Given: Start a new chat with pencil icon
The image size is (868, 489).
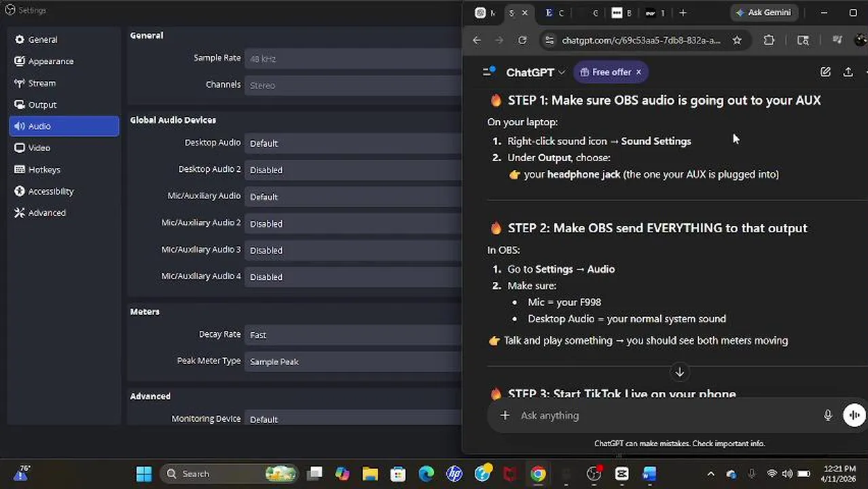Looking at the screenshot, I should pos(825,72).
